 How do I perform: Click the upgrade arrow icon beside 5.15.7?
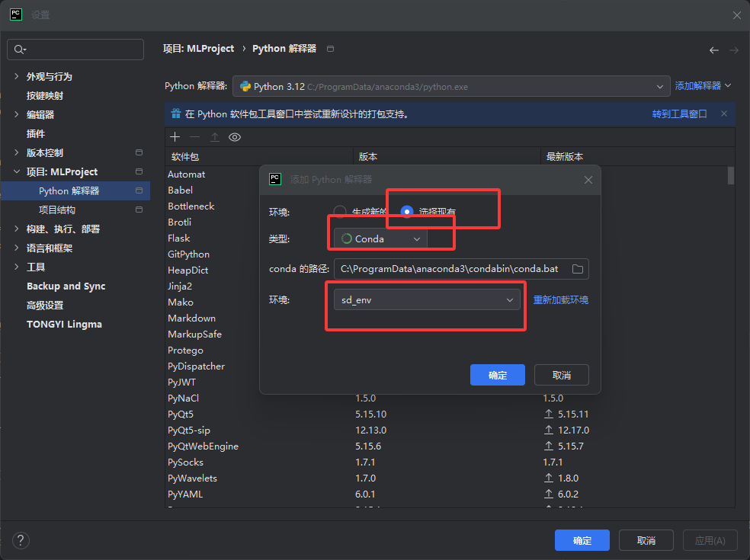coord(549,446)
